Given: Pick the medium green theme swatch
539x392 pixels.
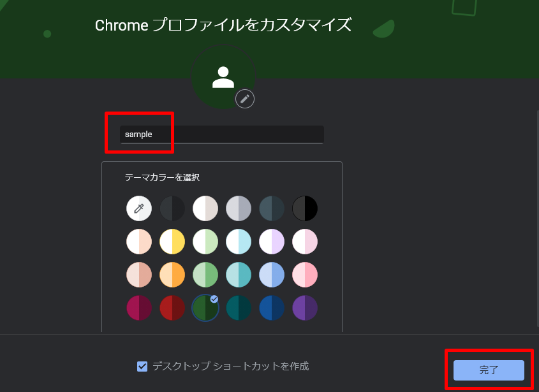Looking at the screenshot, I should (205, 275).
